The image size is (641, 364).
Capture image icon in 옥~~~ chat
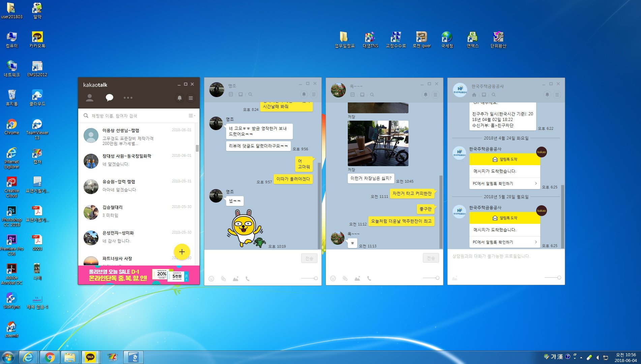(x=357, y=278)
